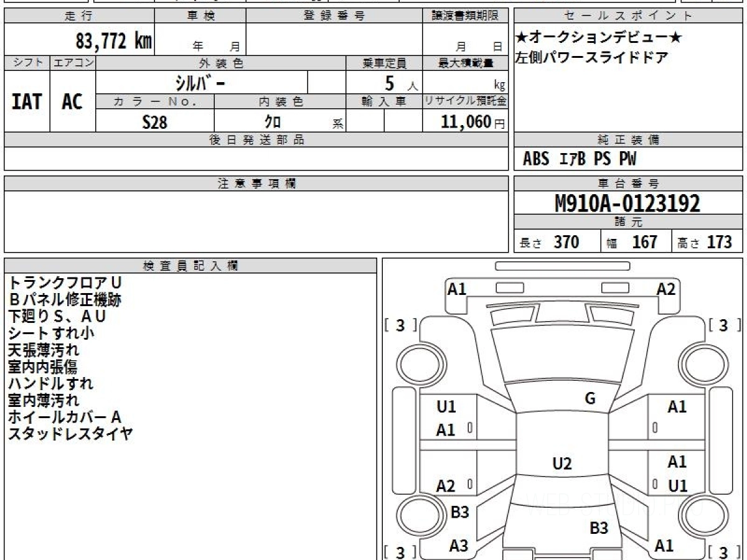
Task: Click the 83,772 km mileage value
Action: pos(113,41)
